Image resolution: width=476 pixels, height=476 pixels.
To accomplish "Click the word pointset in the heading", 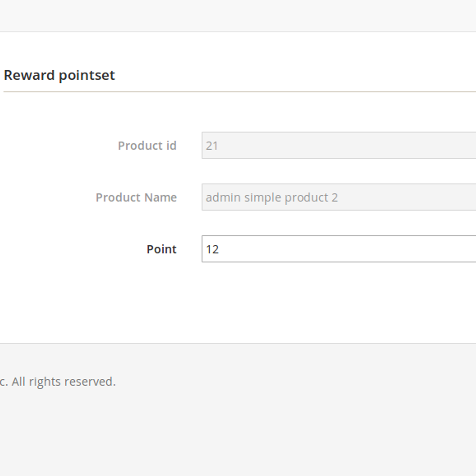I will 87,76.
